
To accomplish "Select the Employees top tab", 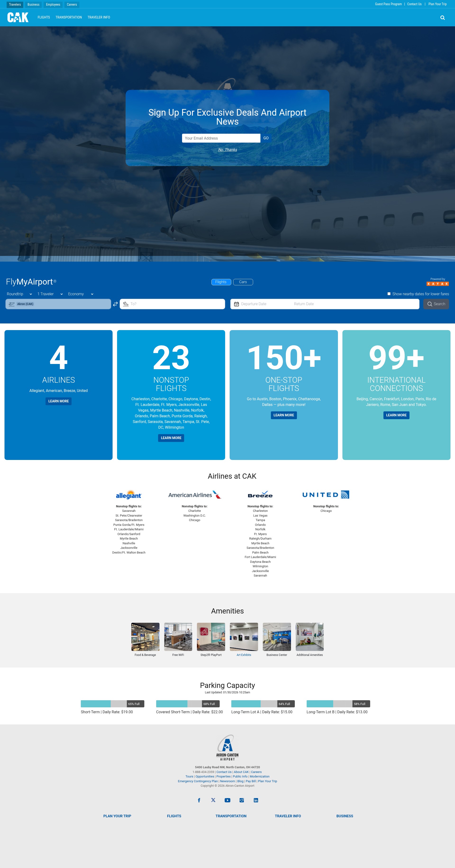I will click(x=53, y=4).
